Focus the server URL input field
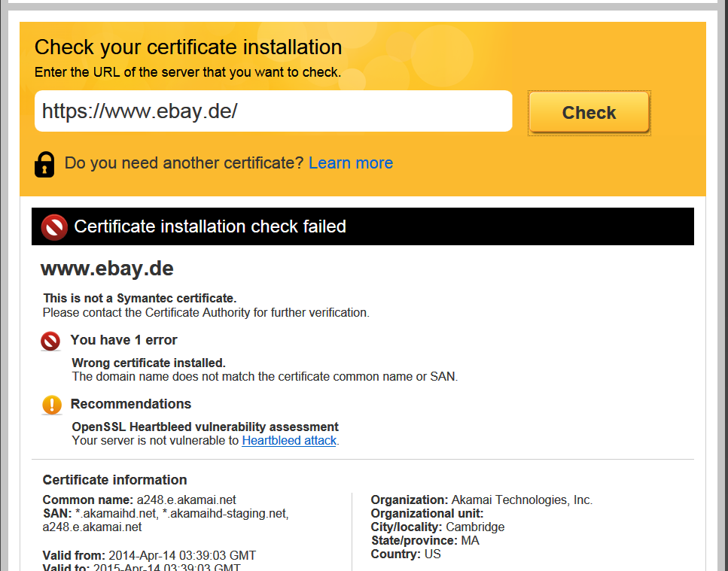Image resolution: width=728 pixels, height=571 pixels. (273, 111)
